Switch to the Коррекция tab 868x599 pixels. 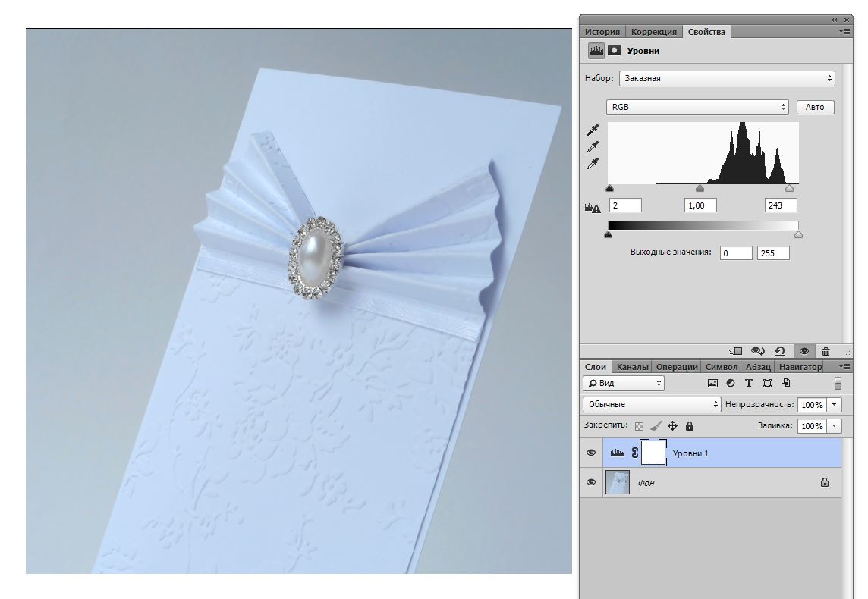(x=654, y=32)
